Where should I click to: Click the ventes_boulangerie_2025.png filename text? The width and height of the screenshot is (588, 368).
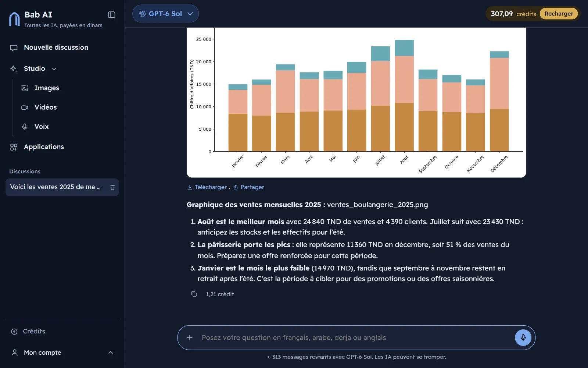click(377, 205)
